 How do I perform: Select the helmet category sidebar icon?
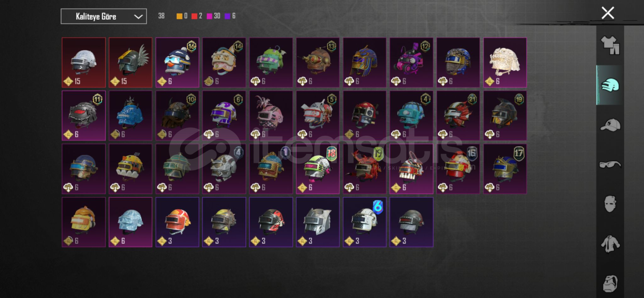point(610,85)
